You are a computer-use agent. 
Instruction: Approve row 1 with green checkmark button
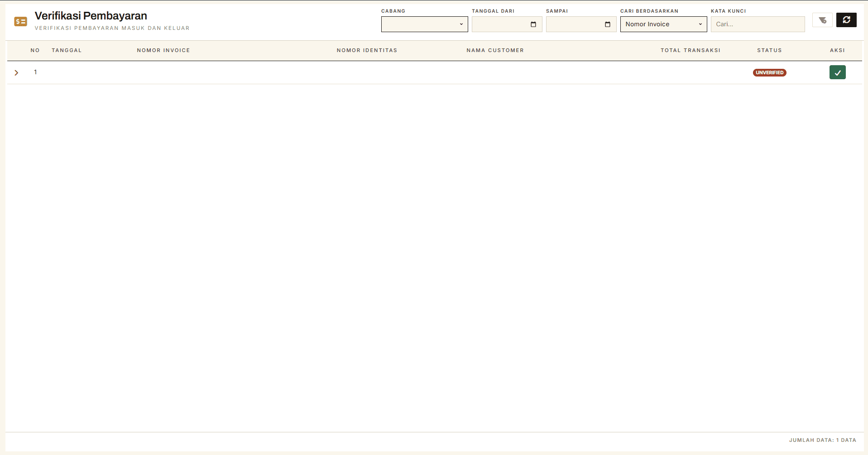pyautogui.click(x=838, y=72)
